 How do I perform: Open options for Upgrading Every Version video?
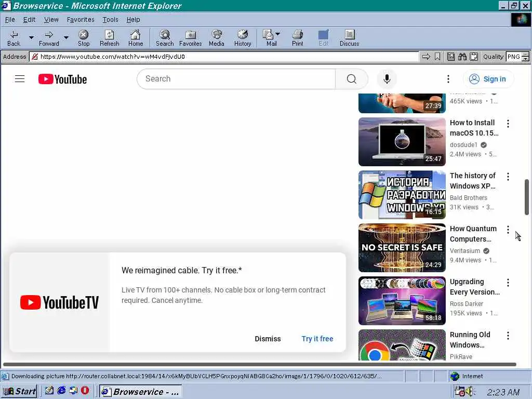click(x=508, y=282)
